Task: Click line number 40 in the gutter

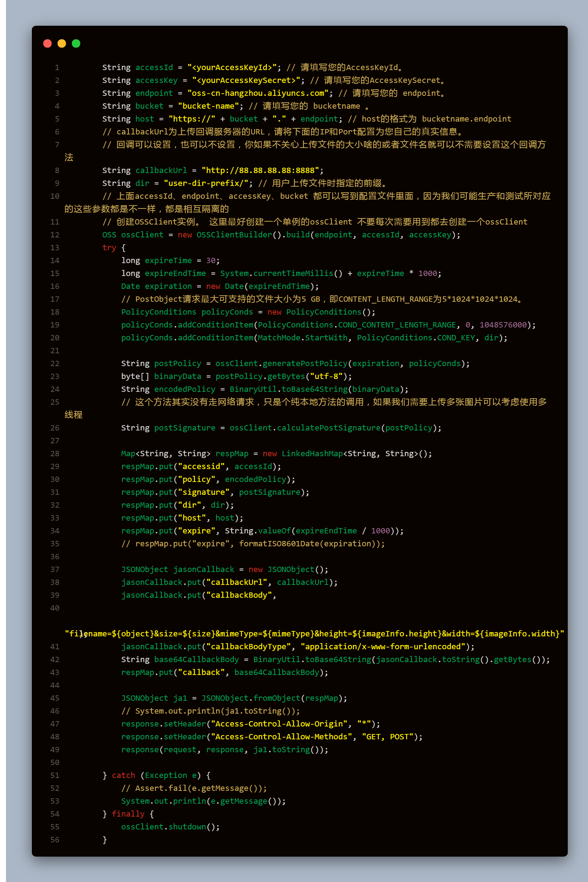Action: (55, 608)
